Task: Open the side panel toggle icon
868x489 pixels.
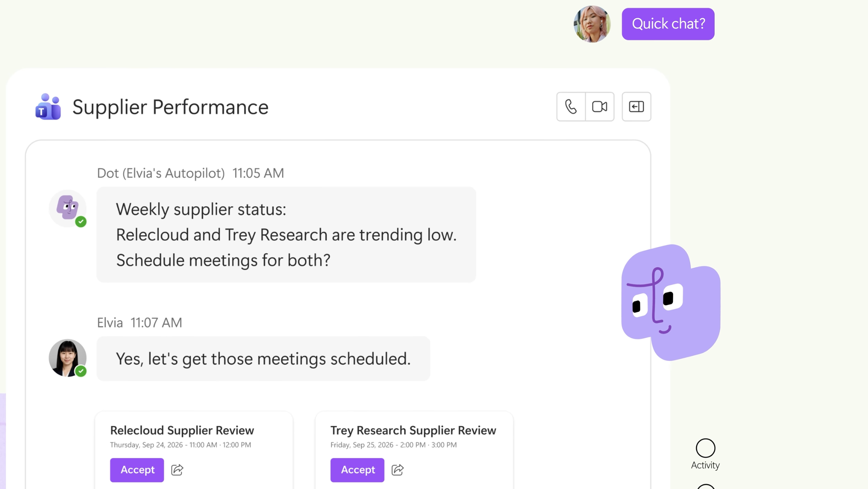Action: coord(636,107)
